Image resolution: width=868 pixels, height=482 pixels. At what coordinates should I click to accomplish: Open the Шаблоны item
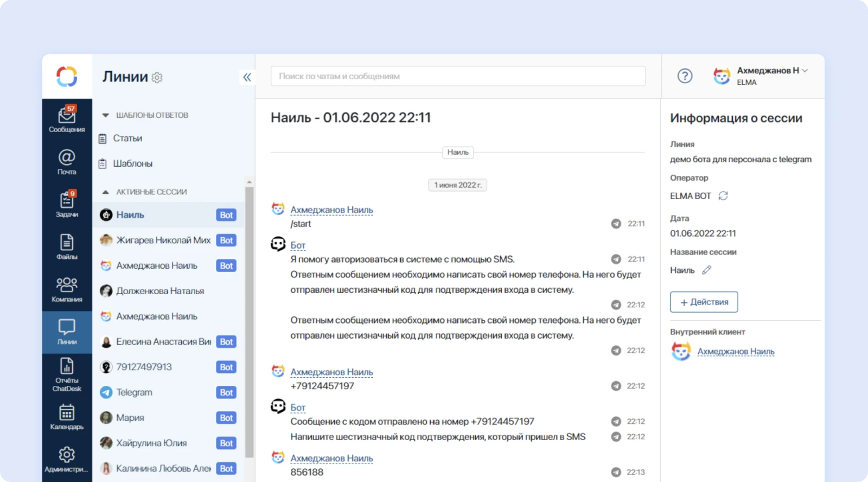132,163
